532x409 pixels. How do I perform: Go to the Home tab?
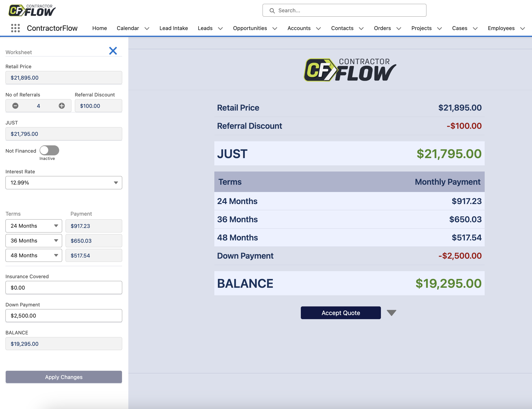(99, 28)
